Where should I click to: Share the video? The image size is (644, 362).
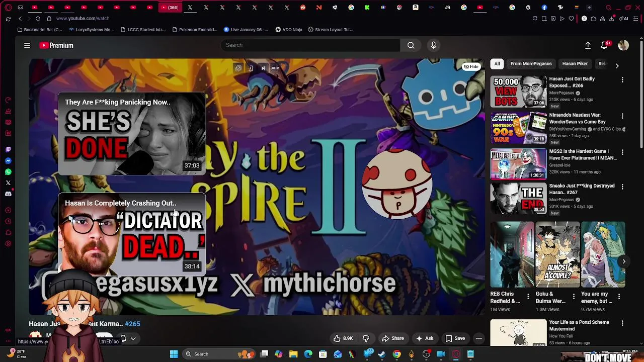click(393, 338)
